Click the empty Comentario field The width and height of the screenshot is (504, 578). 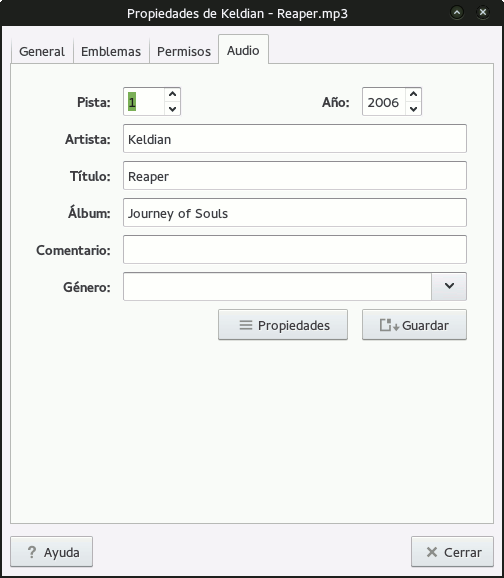pos(295,250)
